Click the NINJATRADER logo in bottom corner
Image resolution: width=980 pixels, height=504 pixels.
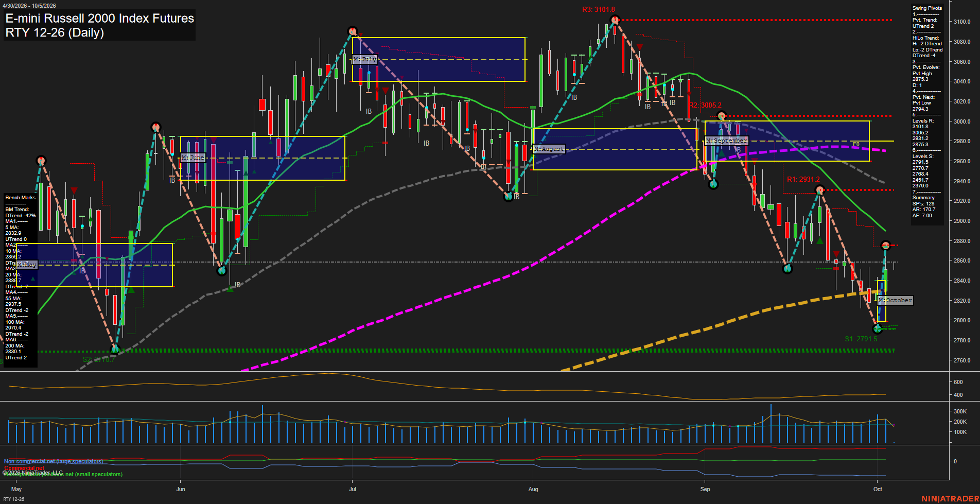pyautogui.click(x=950, y=499)
